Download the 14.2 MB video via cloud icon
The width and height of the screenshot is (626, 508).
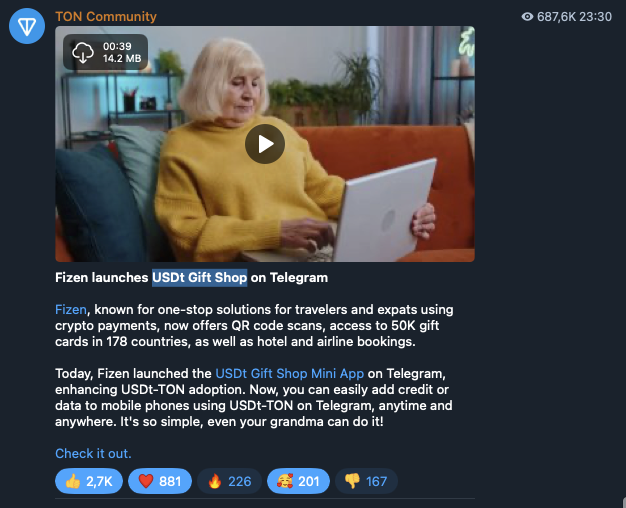tap(83, 52)
